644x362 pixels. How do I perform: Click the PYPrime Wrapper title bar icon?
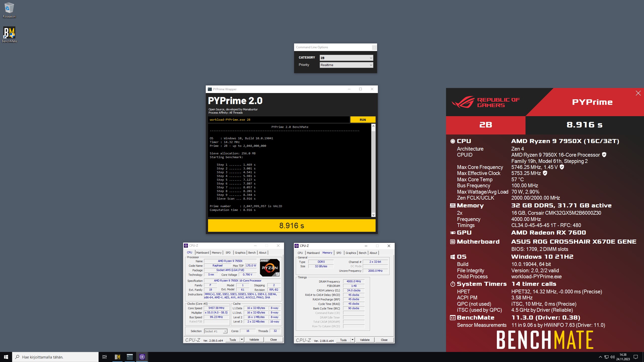click(210, 89)
